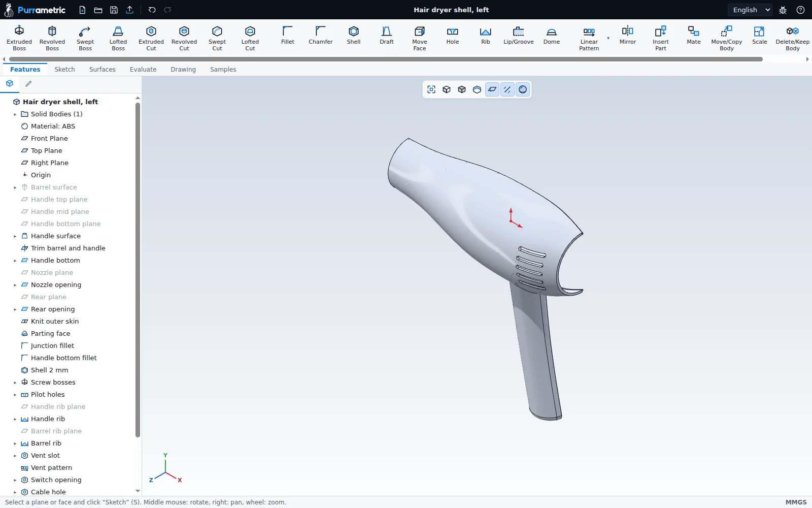This screenshot has width=812, height=508.
Task: Go to the Evaluate tab
Action: point(143,69)
